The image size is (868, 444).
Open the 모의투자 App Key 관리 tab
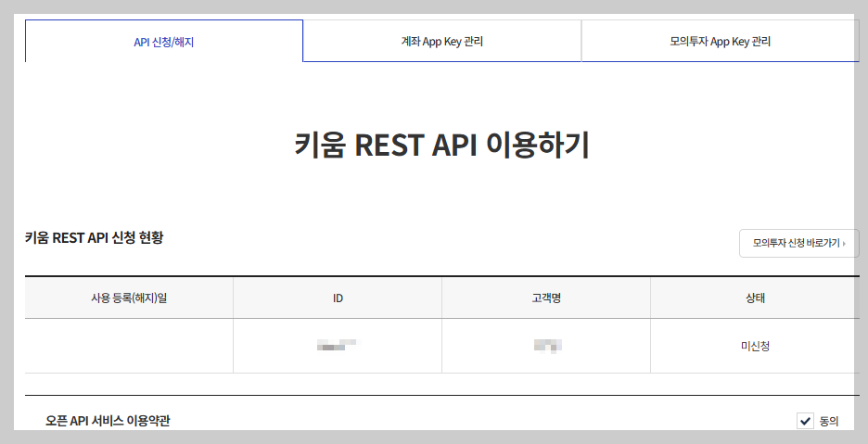[x=720, y=42]
